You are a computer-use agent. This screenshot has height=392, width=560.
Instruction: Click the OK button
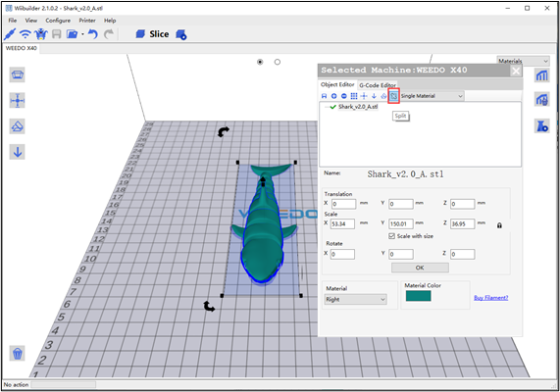tap(420, 268)
